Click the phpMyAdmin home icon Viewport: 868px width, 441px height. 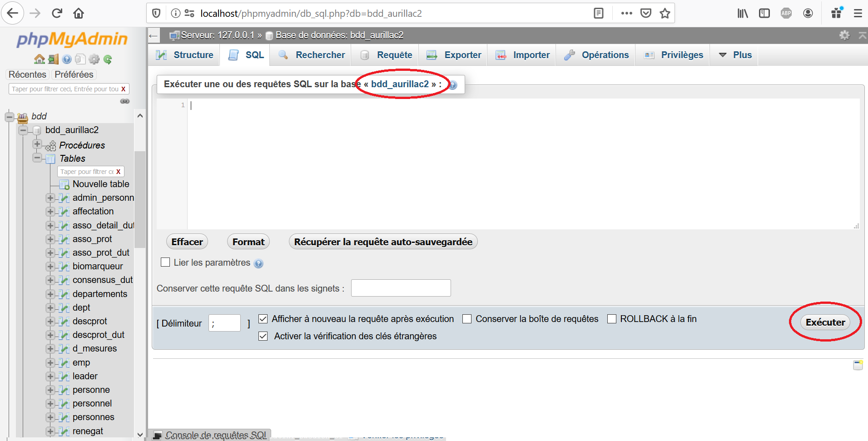coord(39,59)
